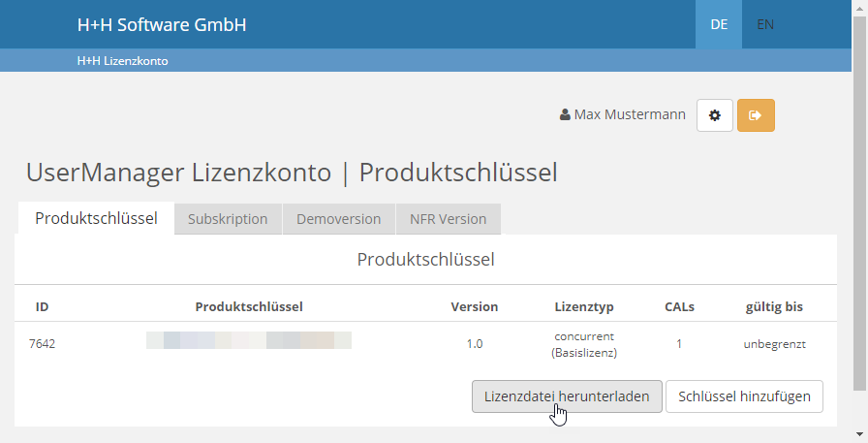
Task: Switch to the Subskription tab
Action: click(228, 219)
